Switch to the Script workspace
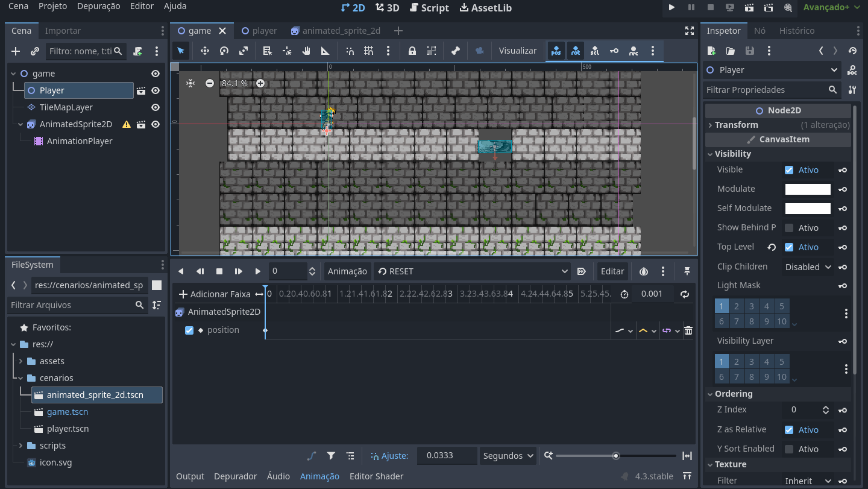 click(429, 8)
